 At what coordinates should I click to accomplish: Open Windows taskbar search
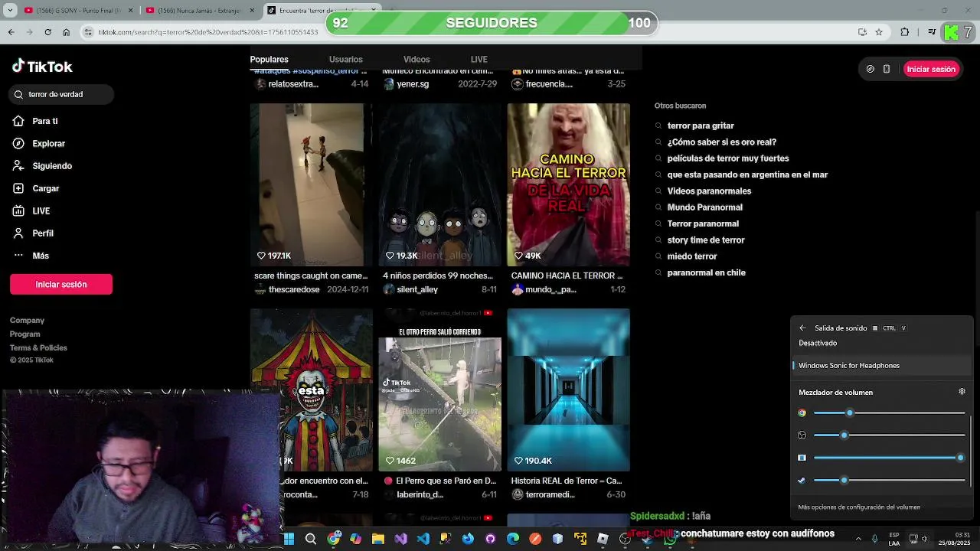point(311,540)
